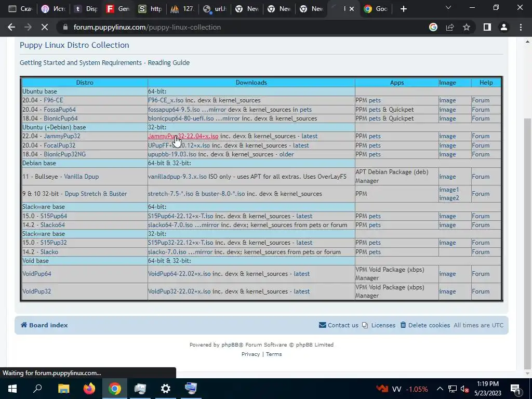Screen dimensions: 532x399
Task: Bookmark this page with star icon
Action: pos(467,27)
